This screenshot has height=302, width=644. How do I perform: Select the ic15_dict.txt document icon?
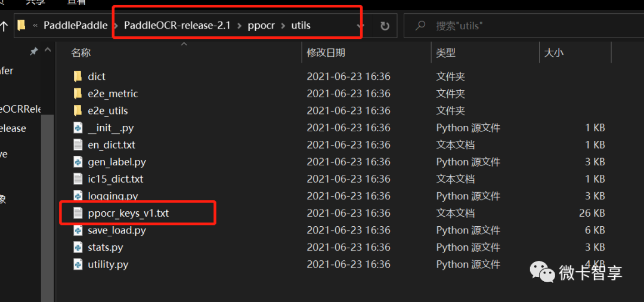78,178
